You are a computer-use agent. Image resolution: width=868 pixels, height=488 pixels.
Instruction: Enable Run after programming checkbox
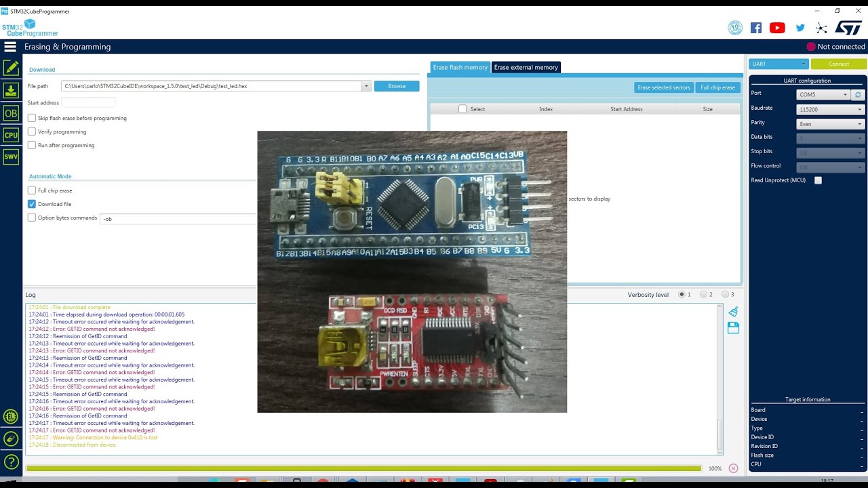coord(32,145)
